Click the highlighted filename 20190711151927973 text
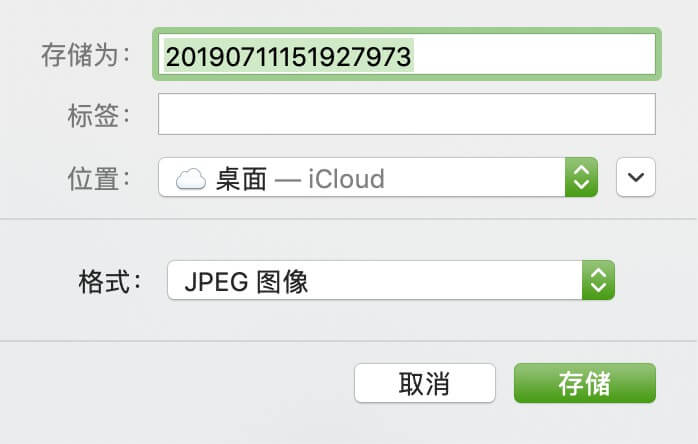 coord(288,56)
